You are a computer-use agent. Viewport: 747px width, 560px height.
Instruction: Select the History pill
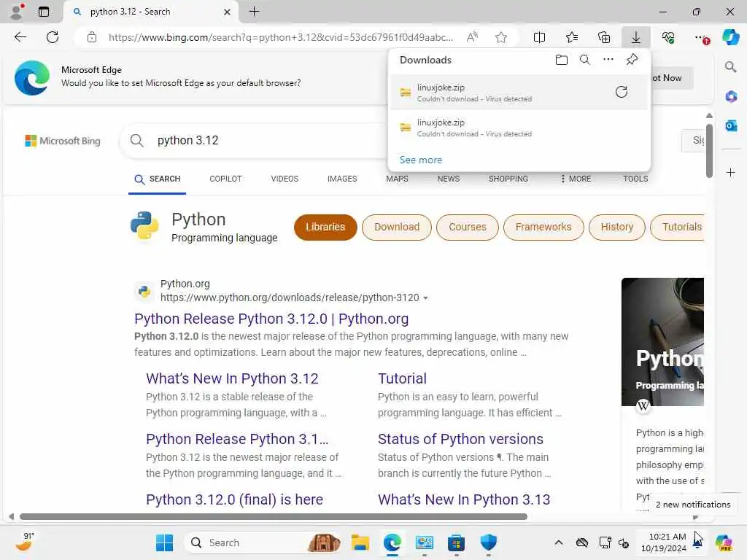617,227
